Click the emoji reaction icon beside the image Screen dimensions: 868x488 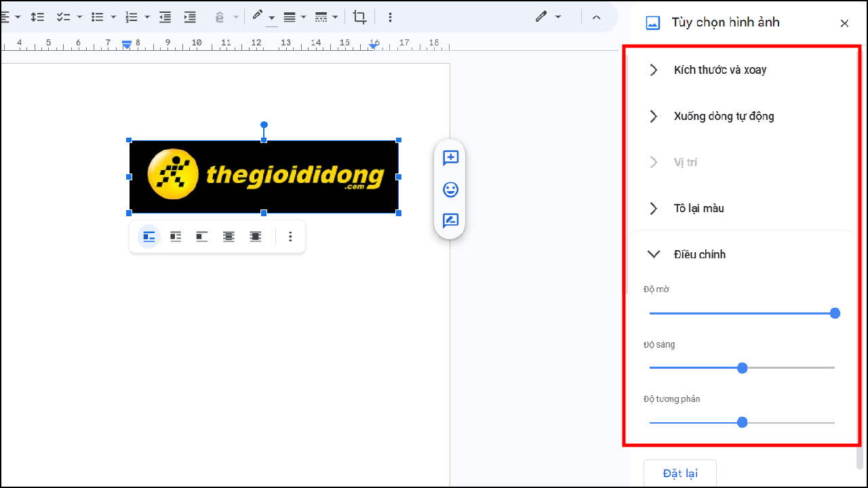pos(450,190)
